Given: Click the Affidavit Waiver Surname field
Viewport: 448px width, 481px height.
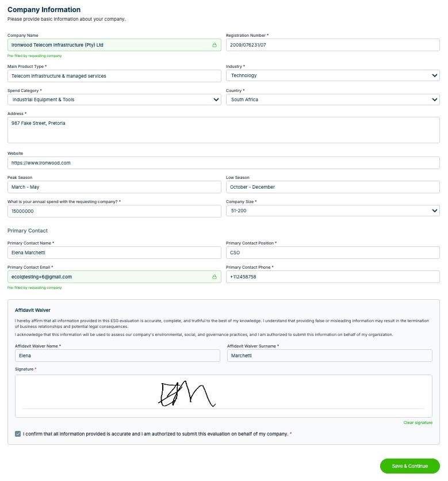Looking at the screenshot, I should pos(330,356).
